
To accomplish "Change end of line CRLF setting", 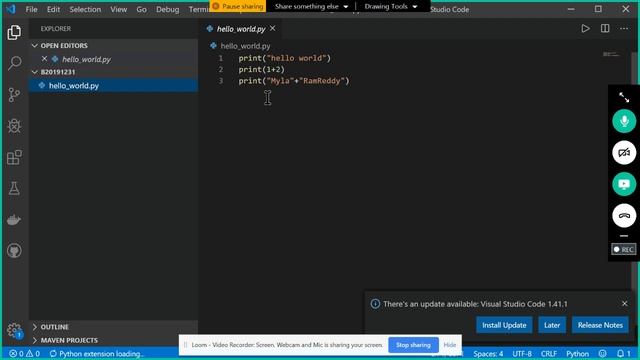I will tap(549, 353).
